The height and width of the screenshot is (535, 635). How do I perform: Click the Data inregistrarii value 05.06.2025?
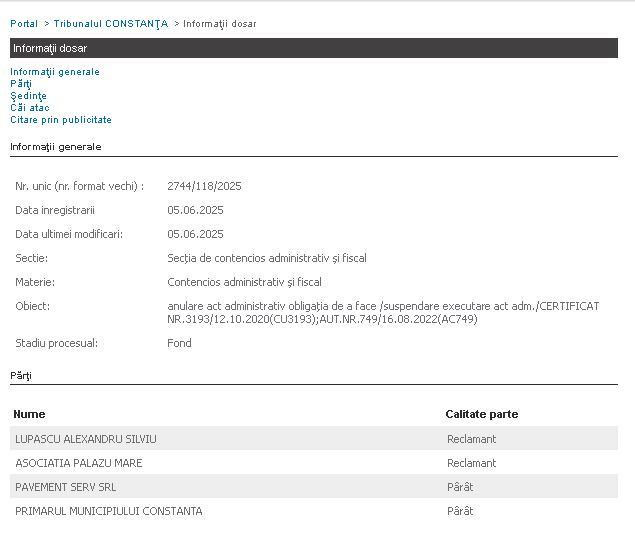pyautogui.click(x=195, y=210)
